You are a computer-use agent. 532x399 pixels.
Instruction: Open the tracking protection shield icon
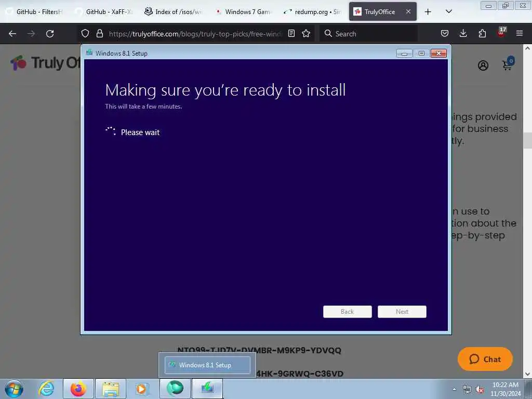(x=85, y=33)
